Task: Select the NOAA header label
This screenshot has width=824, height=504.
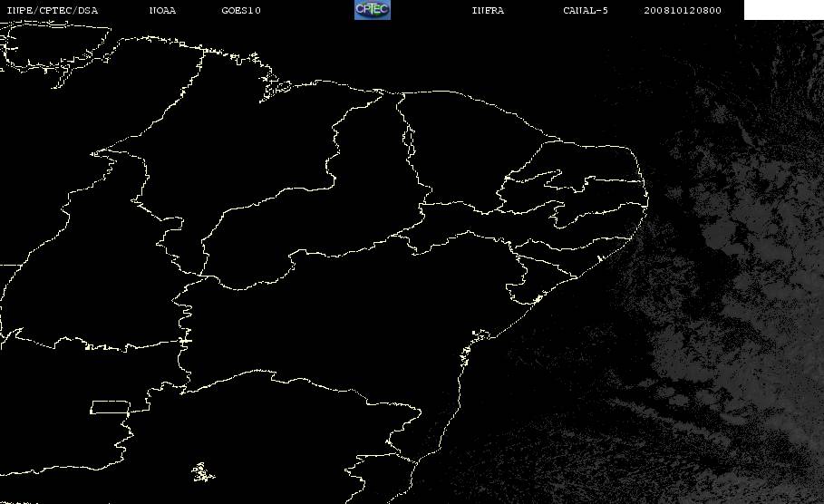Action: coord(162,10)
